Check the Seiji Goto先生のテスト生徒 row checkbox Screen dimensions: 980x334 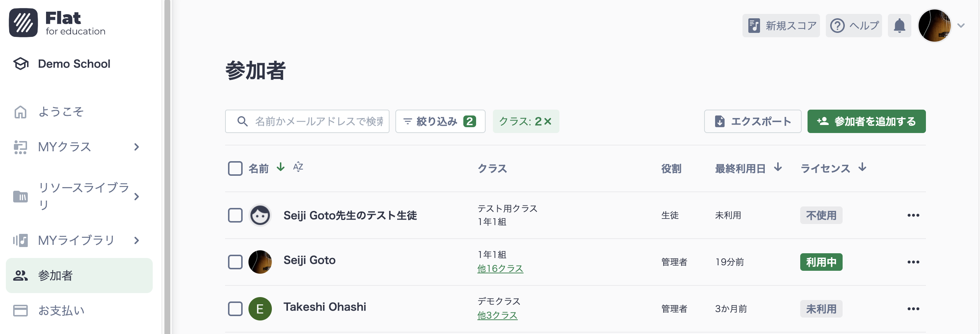235,215
